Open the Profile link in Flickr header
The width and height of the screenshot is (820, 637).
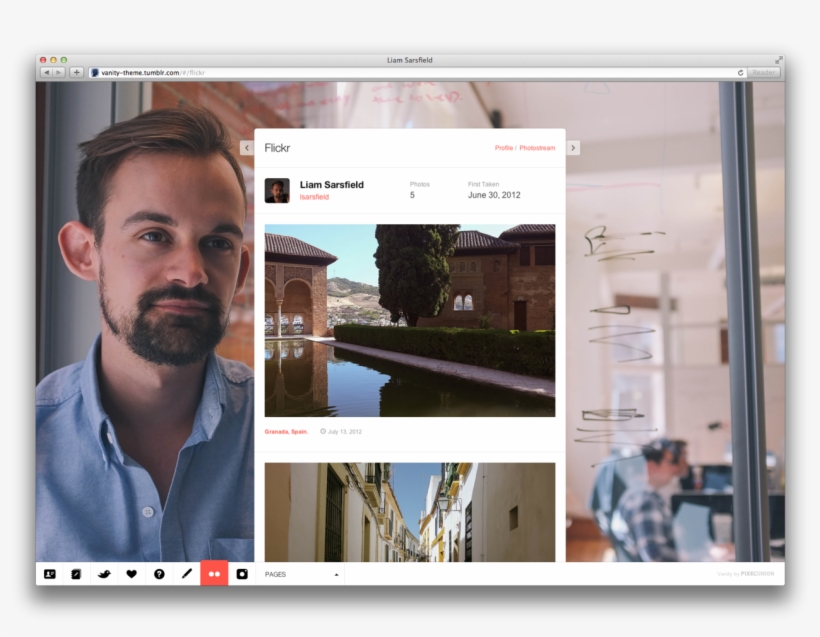[503, 148]
